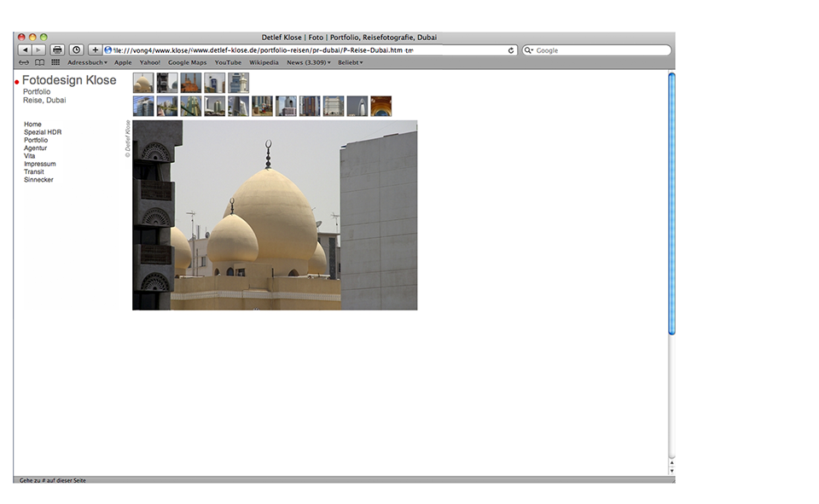Click the blue vertical scrollbar thumb
819x504 pixels.
coord(671,205)
